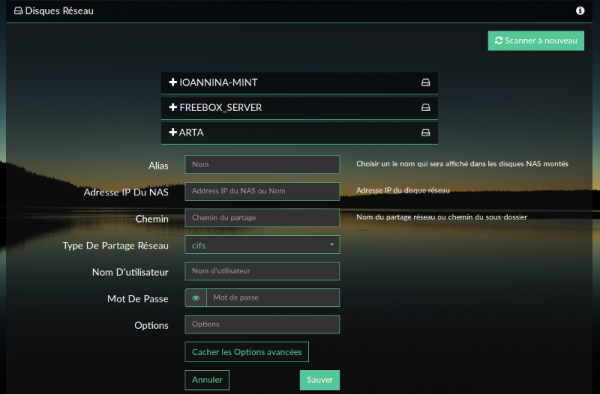
Task: Click the help text about nom du partage réseau
Action: [442, 217]
